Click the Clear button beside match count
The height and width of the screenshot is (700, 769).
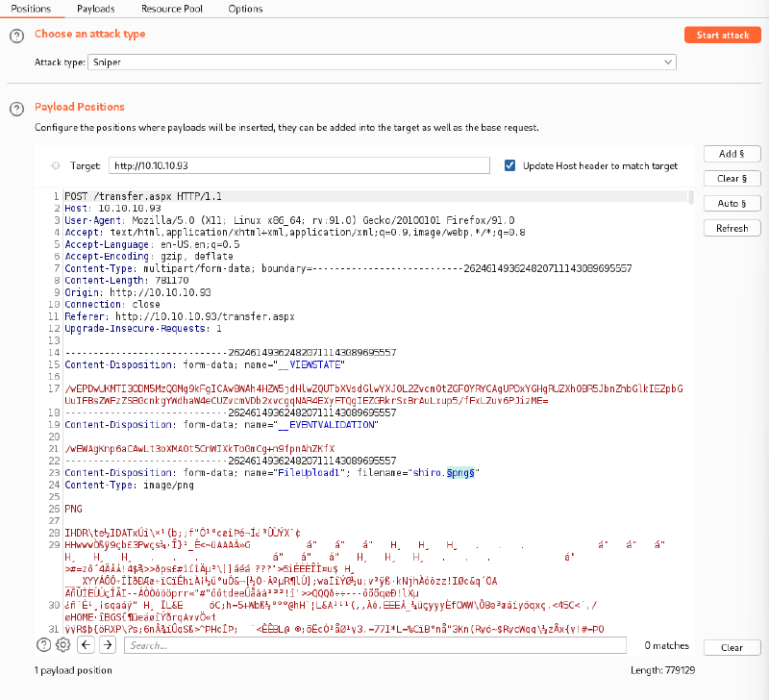coord(732,647)
